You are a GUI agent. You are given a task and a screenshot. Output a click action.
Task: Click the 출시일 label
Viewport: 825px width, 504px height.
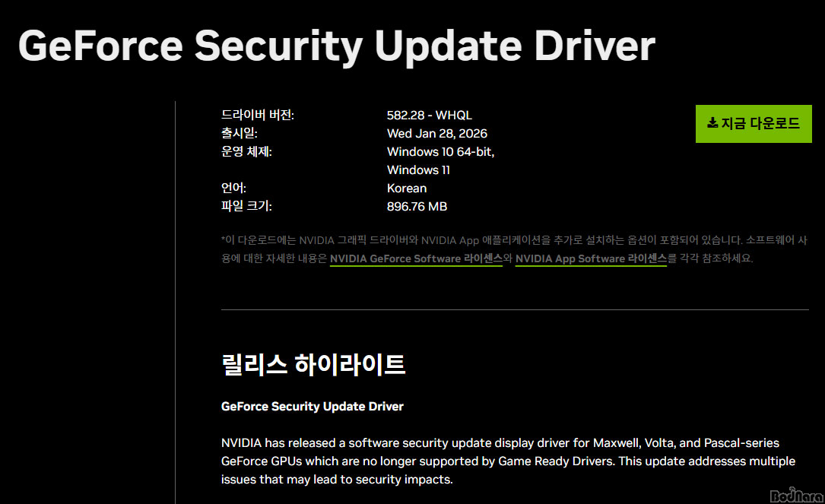click(240, 133)
